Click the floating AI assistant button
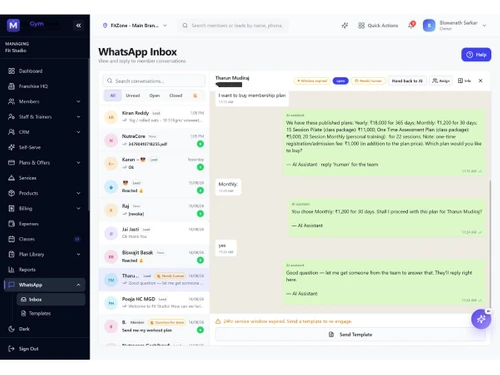 481,319
